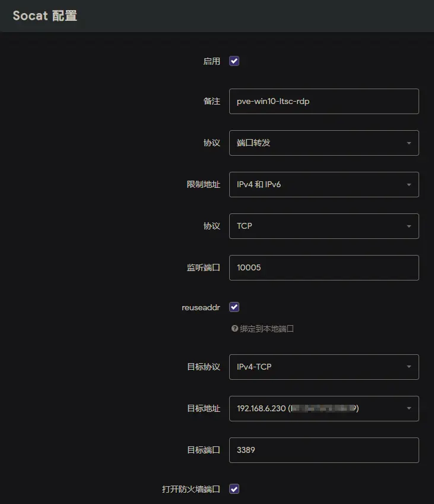Screen dimensions: 434x504
Task: Toggle the 打开防火墙端口 checkbox
Action: click(235, 489)
